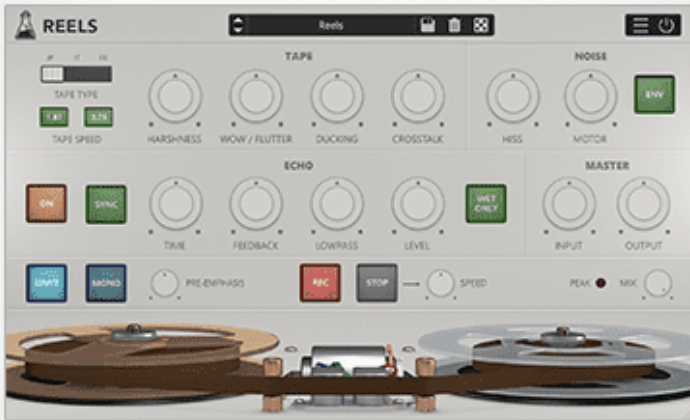
Task: Click the Ducking knob
Action: 337,96
